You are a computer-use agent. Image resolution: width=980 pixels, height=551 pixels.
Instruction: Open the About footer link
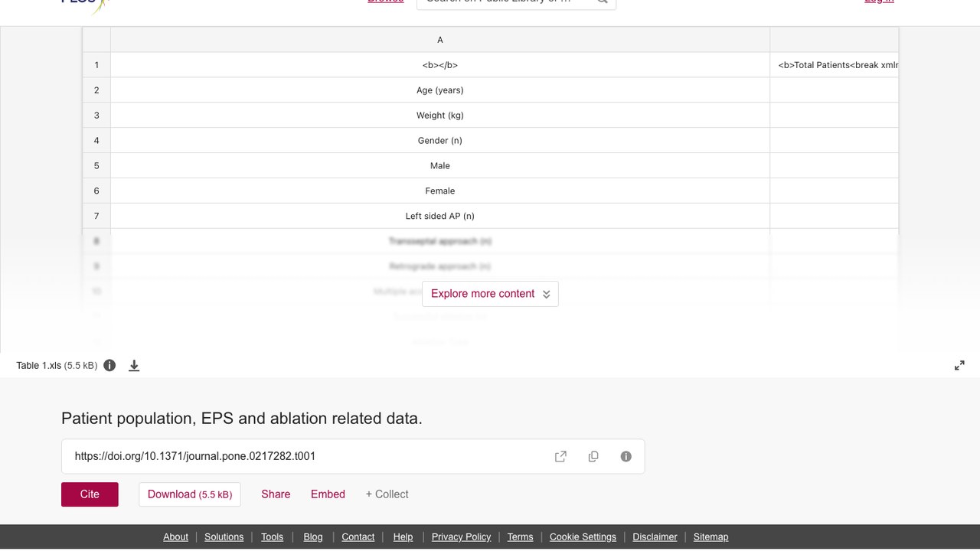(175, 537)
